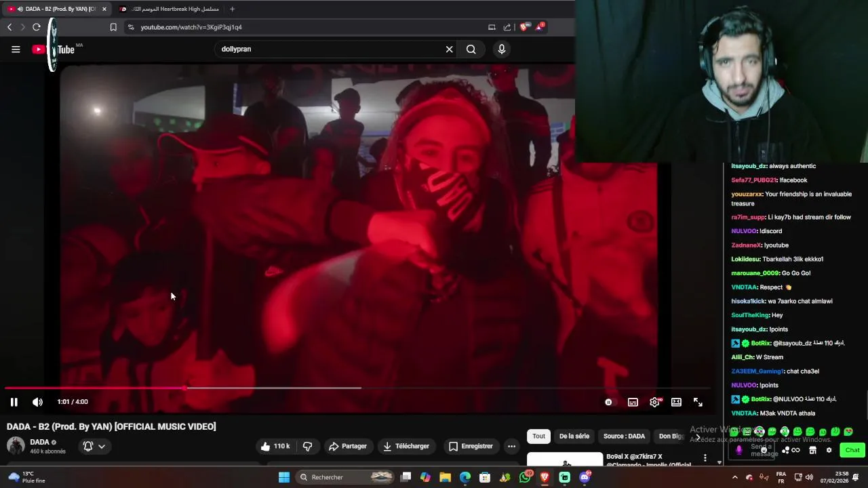Open the Brave Rewards triangle icon
868x488 pixels.
(540, 27)
